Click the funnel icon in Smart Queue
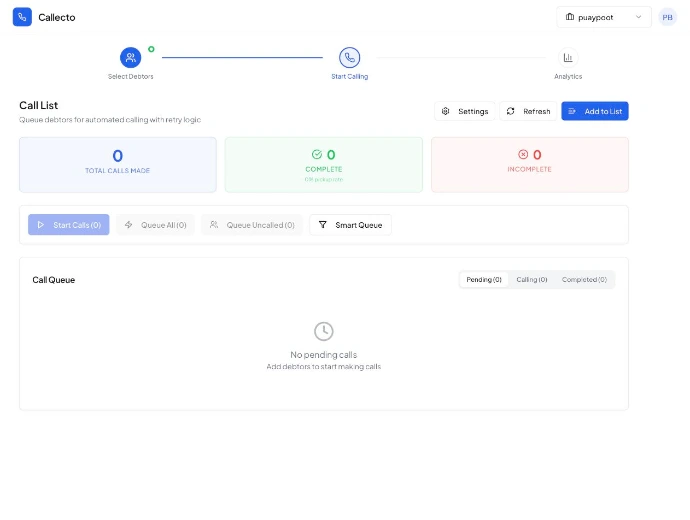This screenshot has width=690, height=520. click(323, 225)
